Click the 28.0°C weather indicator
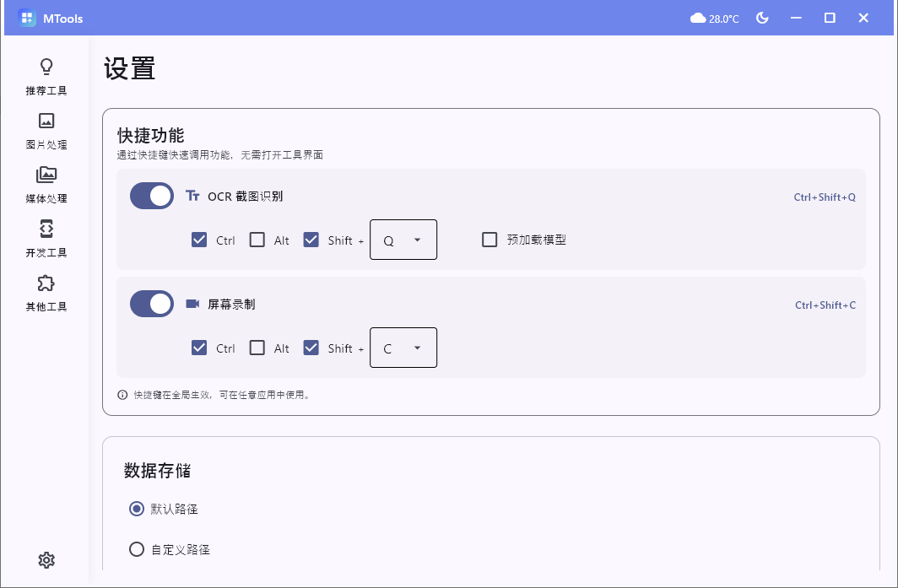The width and height of the screenshot is (898, 588). (713, 17)
